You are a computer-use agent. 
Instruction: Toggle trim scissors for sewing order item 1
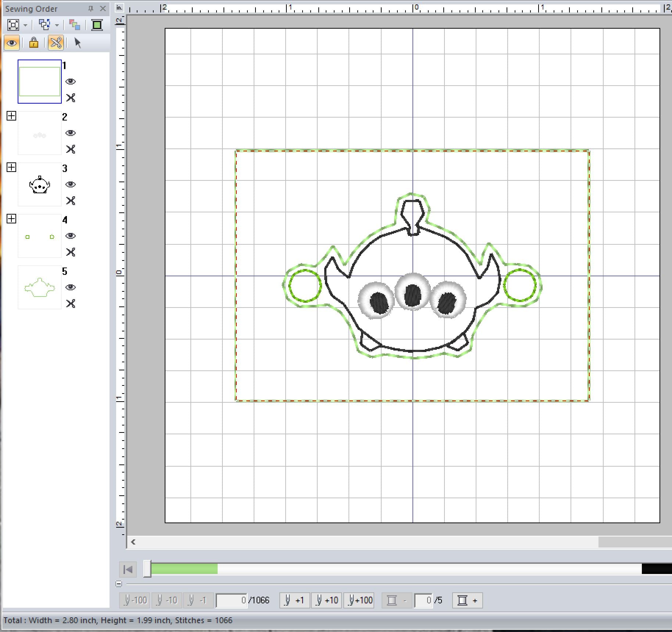point(71,98)
